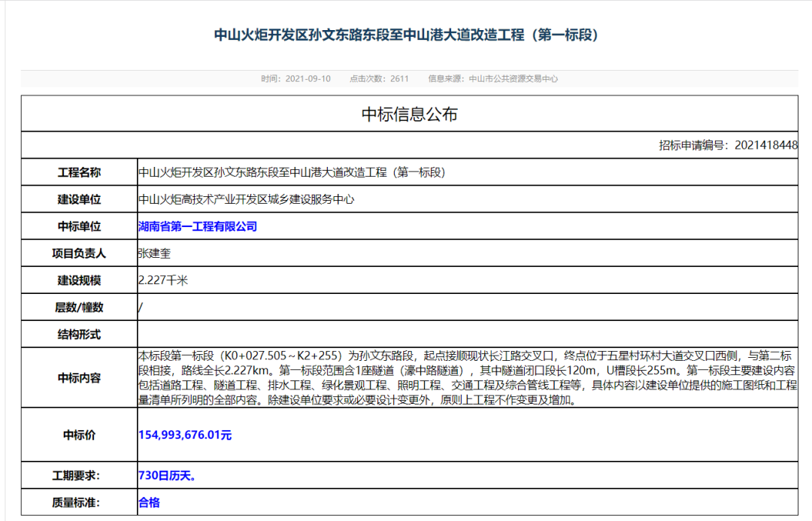Click the 项目负责人 label cell
The image size is (812, 521).
tap(79, 253)
